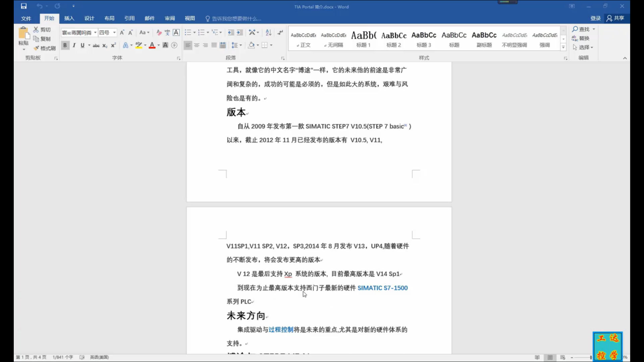
Task: Expand the numbered list dropdown arrow
Action: (208, 33)
